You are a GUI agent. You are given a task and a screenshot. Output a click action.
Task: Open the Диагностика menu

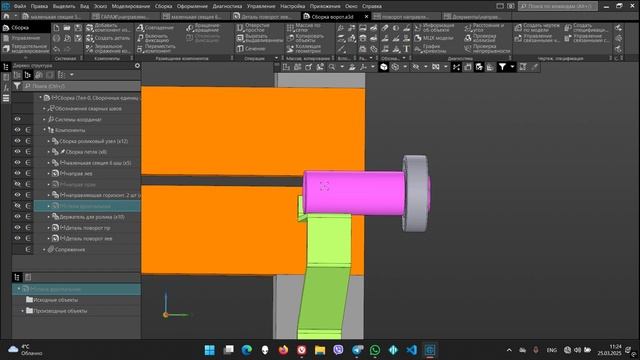(227, 6)
